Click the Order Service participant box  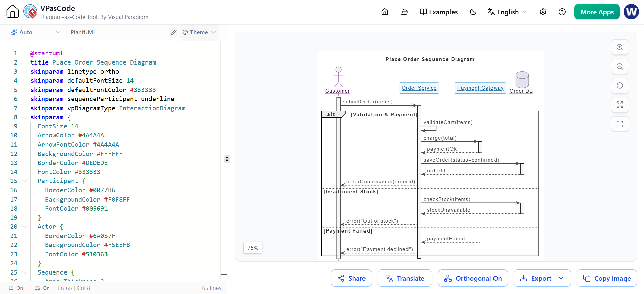(x=419, y=88)
